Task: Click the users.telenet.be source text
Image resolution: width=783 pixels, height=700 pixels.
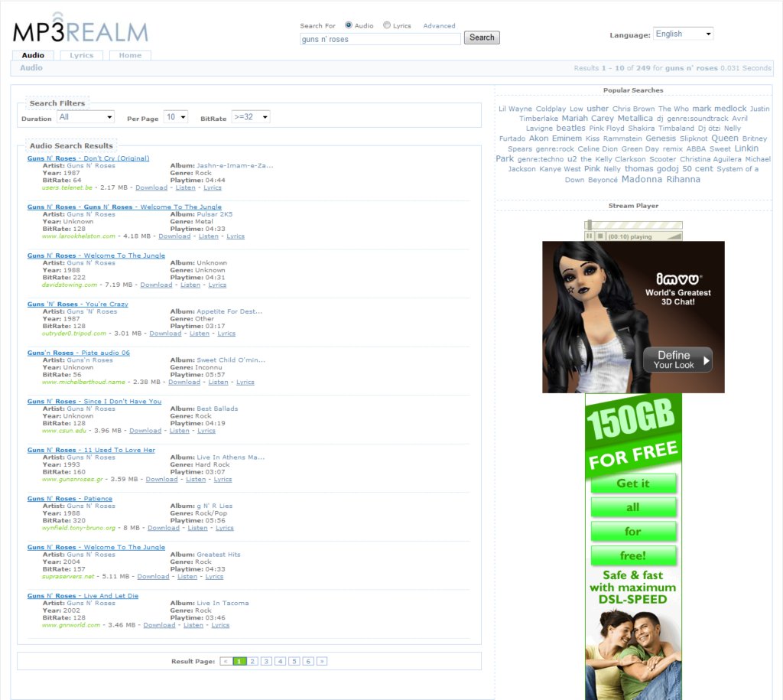Action: coord(67,188)
